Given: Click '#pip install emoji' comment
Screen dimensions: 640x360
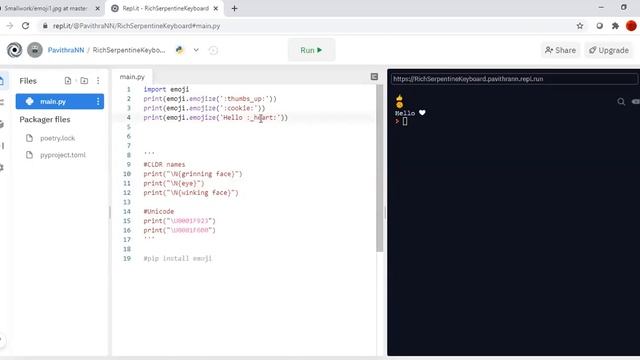Looking at the screenshot, I should [178, 258].
